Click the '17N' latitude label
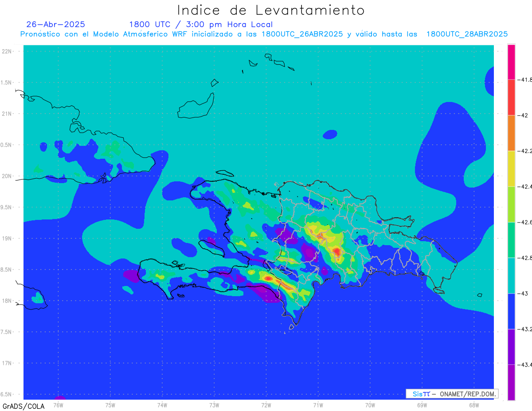Viewport: 532px width, 411px height. coord(8,363)
